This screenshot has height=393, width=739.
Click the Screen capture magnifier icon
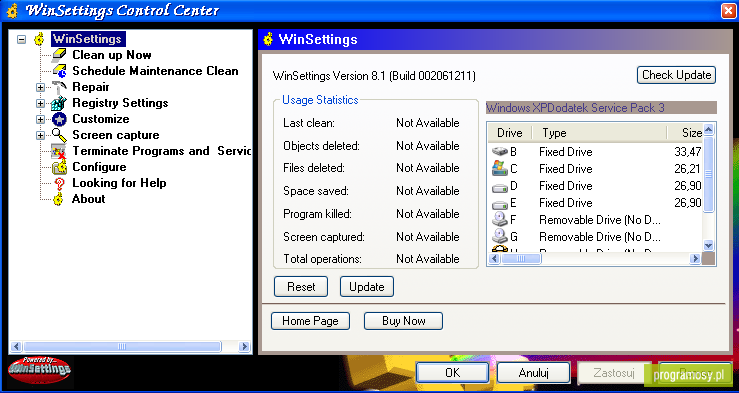pyautogui.click(x=59, y=135)
